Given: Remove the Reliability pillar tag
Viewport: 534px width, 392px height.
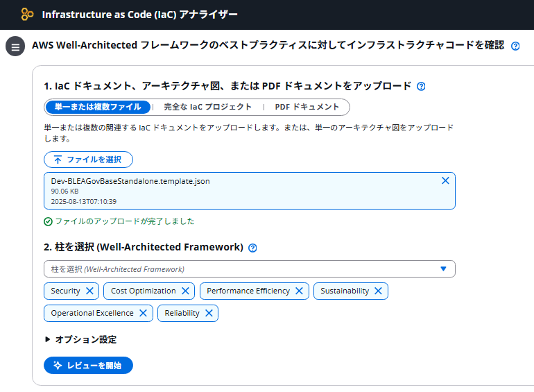Looking at the screenshot, I should (209, 313).
